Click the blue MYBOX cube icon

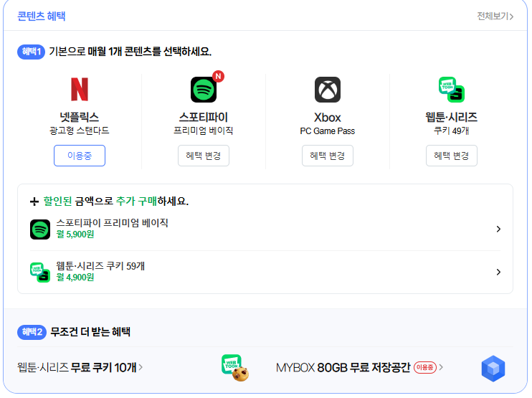click(493, 369)
